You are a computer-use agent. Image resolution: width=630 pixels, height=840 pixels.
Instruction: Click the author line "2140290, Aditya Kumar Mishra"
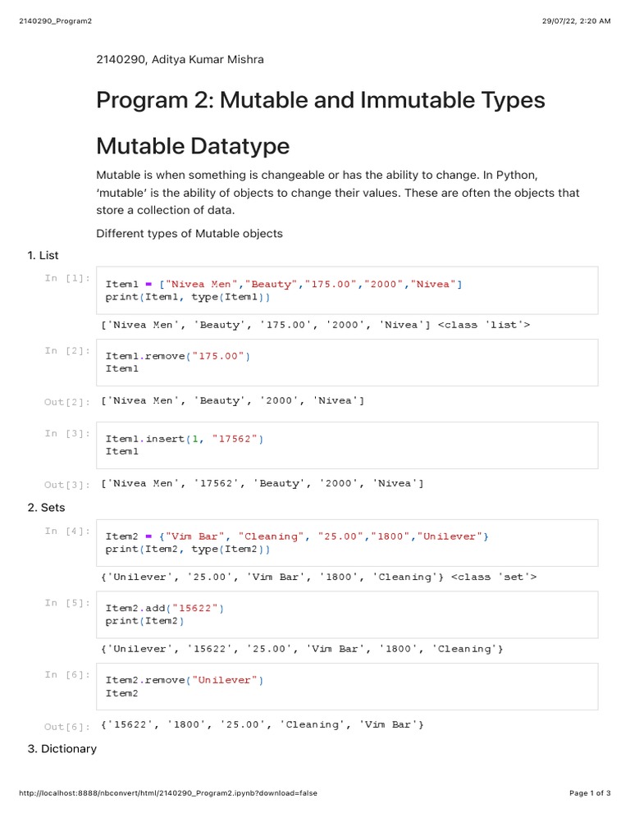tap(180, 59)
